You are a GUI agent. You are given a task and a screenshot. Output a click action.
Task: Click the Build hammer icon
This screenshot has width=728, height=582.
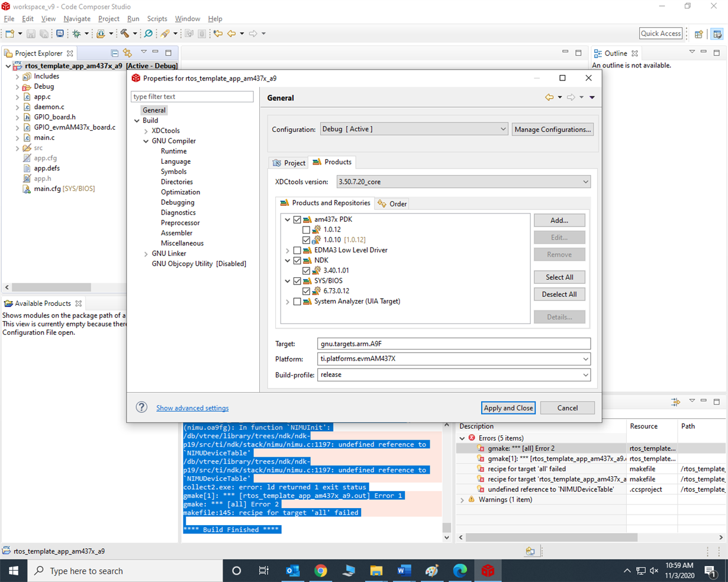(x=125, y=34)
